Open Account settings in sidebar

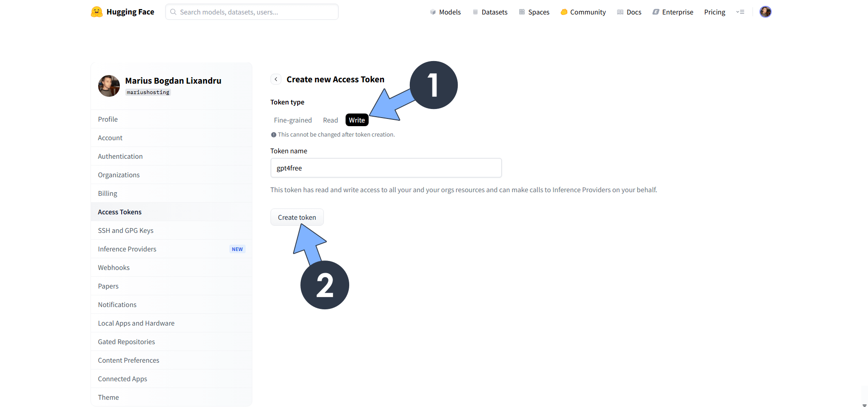(x=171, y=137)
